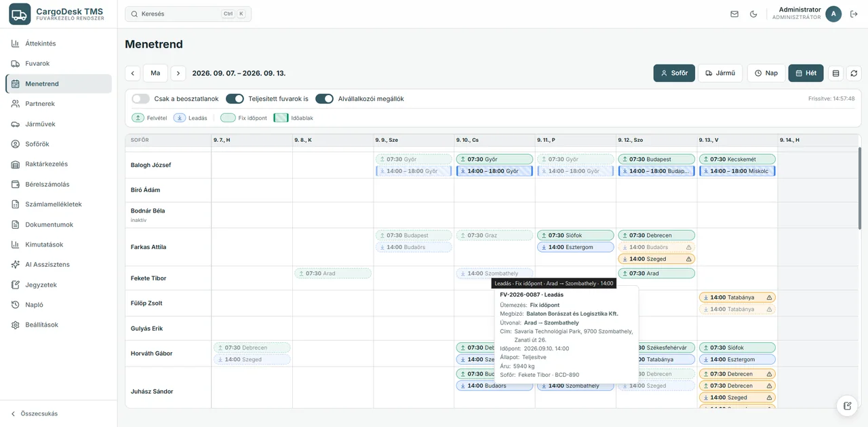Switch to list layout view icon
The image size is (868, 427).
[x=835, y=73]
